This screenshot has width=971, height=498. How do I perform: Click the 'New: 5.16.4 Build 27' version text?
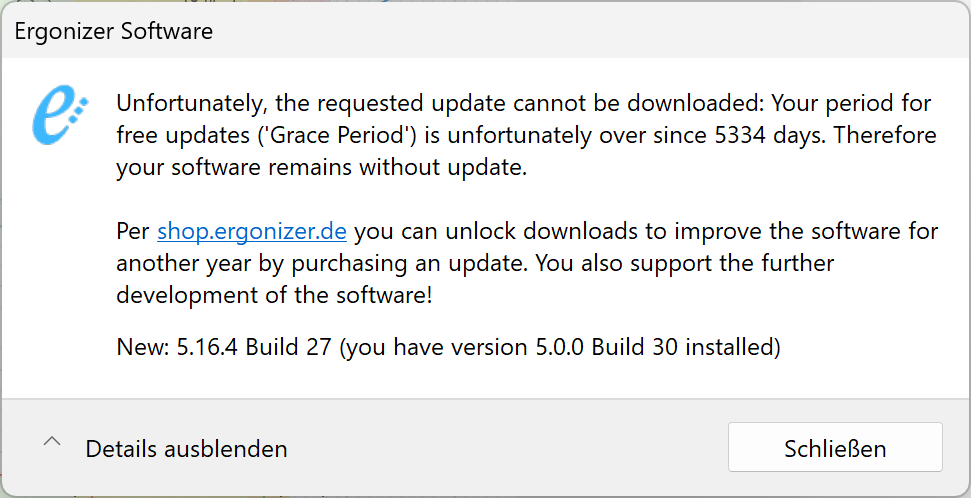pyautogui.click(x=224, y=347)
